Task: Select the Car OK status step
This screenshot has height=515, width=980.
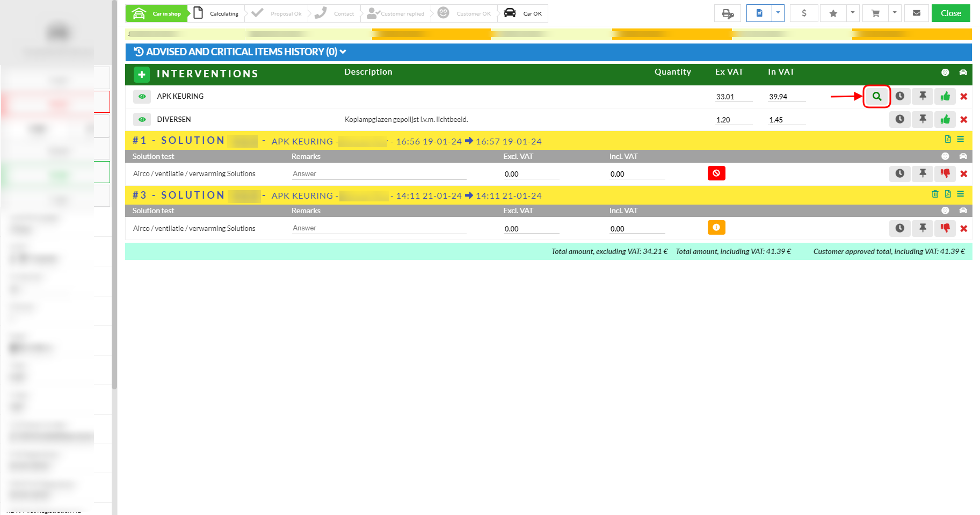Action: (524, 13)
